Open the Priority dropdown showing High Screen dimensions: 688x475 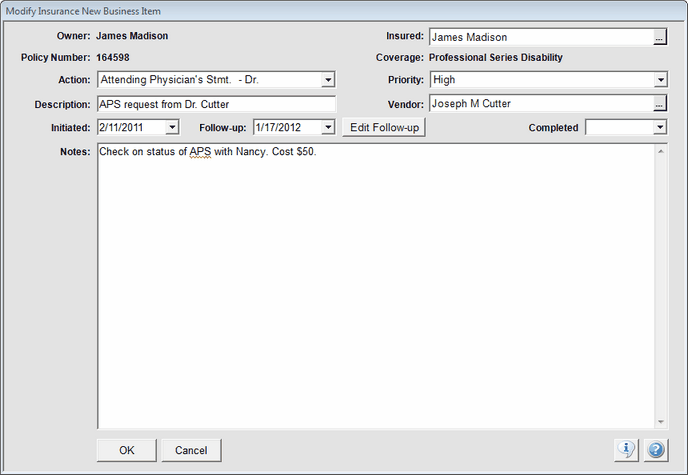click(x=660, y=80)
